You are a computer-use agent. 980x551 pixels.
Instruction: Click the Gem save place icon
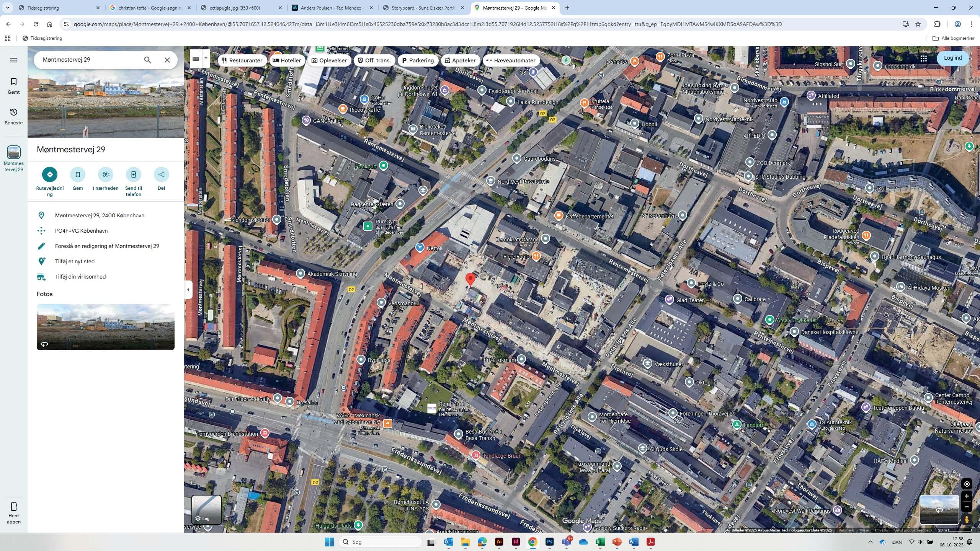click(x=78, y=174)
